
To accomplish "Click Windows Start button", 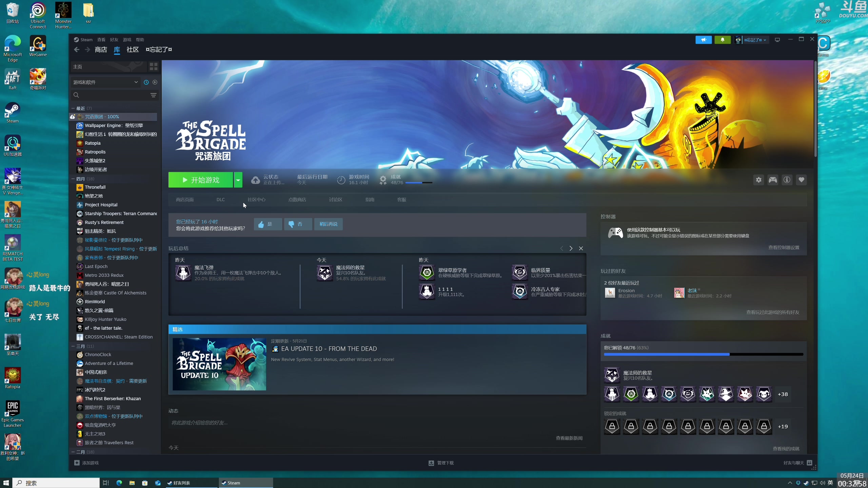I will (6, 483).
